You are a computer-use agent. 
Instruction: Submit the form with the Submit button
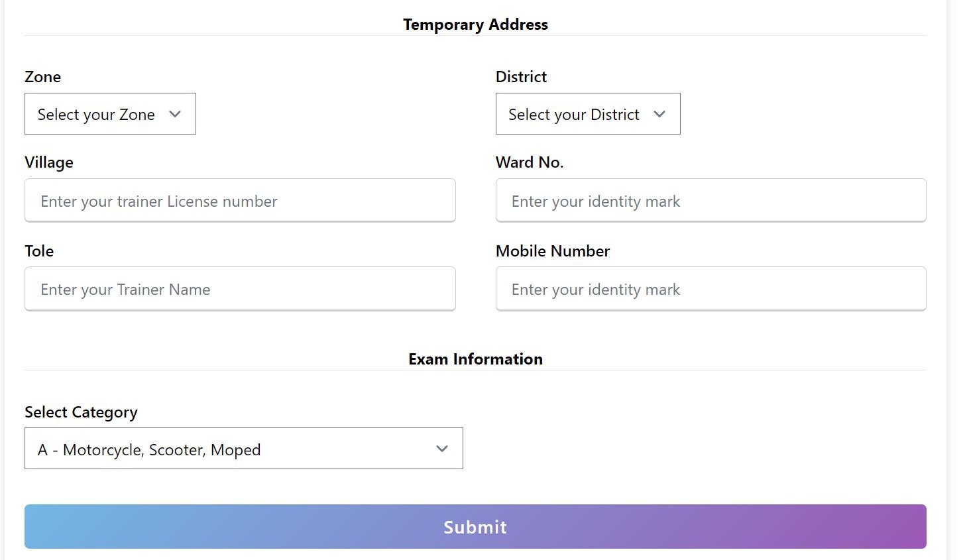pyautogui.click(x=475, y=527)
